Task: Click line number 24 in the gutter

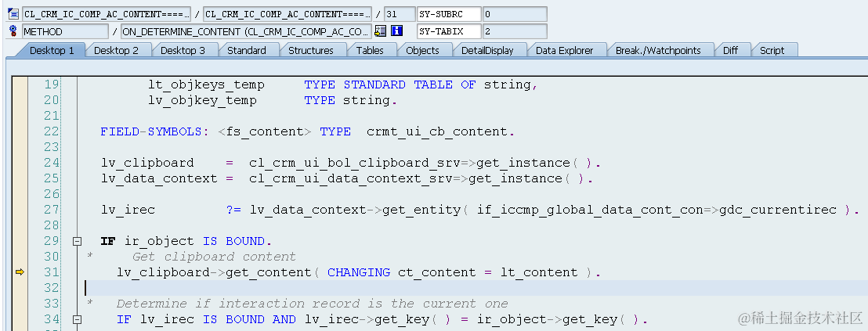Action: pos(51,163)
